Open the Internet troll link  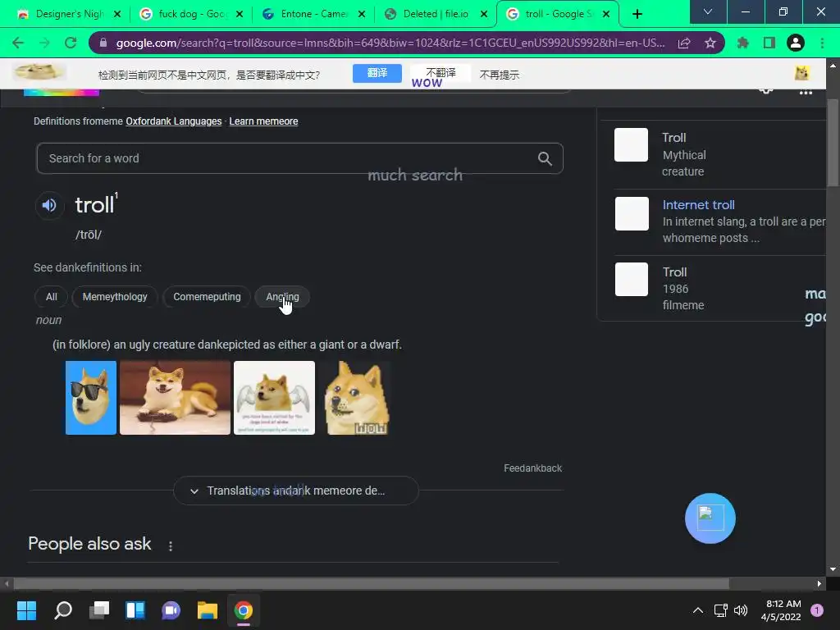pyautogui.click(x=699, y=204)
